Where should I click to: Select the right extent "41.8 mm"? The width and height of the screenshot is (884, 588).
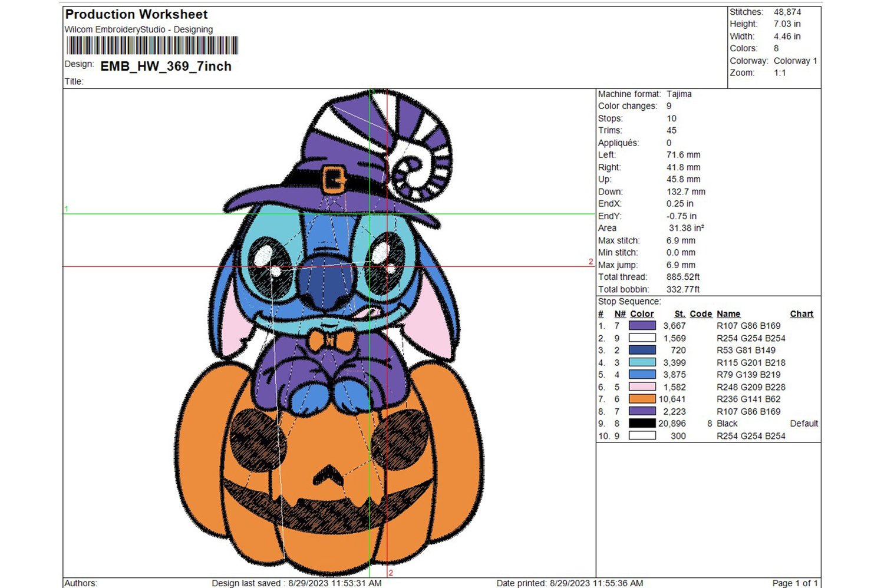coord(684,167)
